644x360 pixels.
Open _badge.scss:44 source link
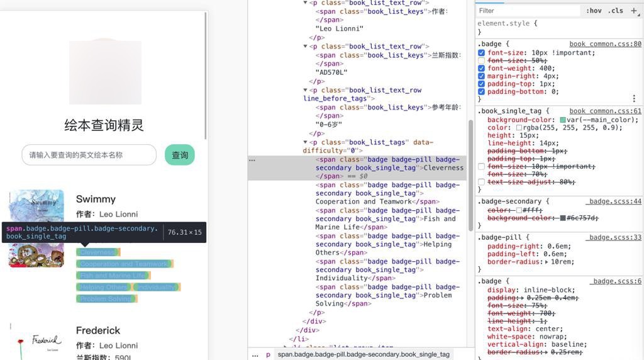click(x=613, y=201)
